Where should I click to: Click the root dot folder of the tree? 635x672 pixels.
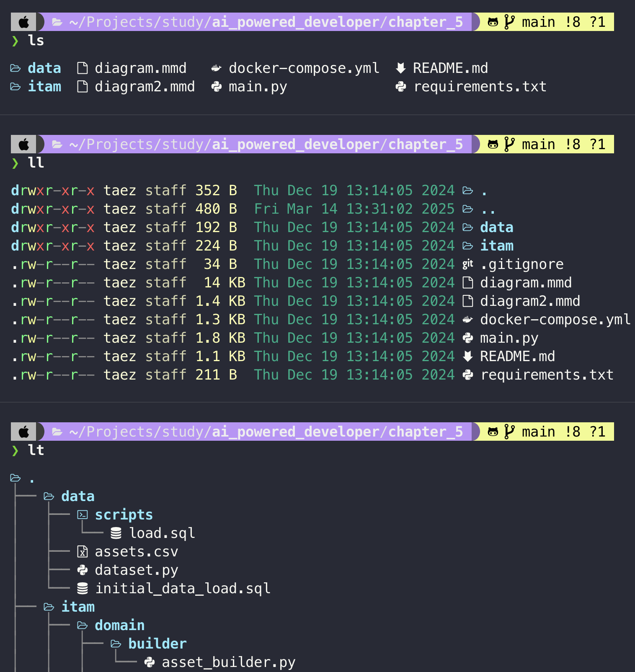tap(32, 478)
